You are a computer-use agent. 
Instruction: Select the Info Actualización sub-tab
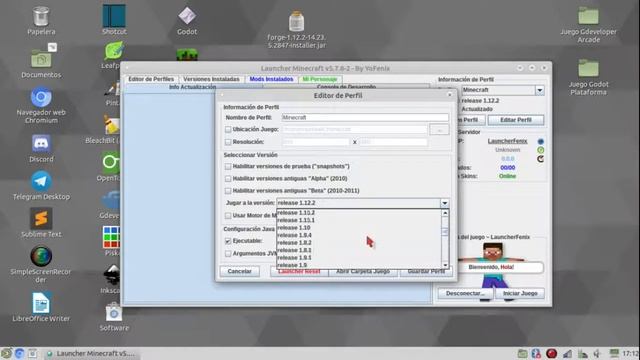tap(193, 87)
